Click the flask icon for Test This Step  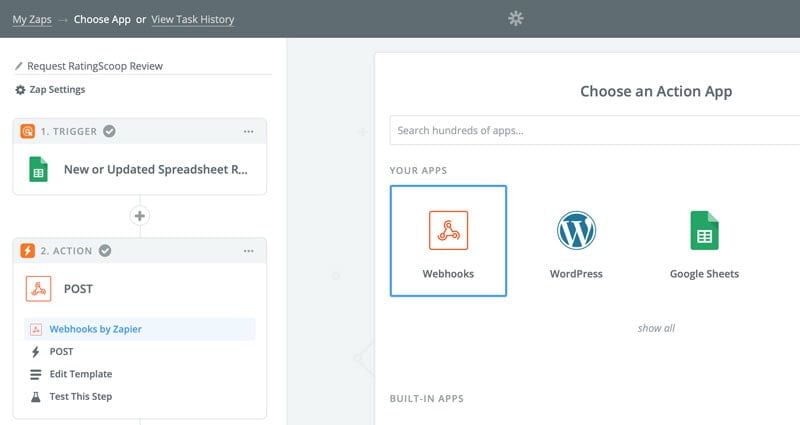coord(36,397)
